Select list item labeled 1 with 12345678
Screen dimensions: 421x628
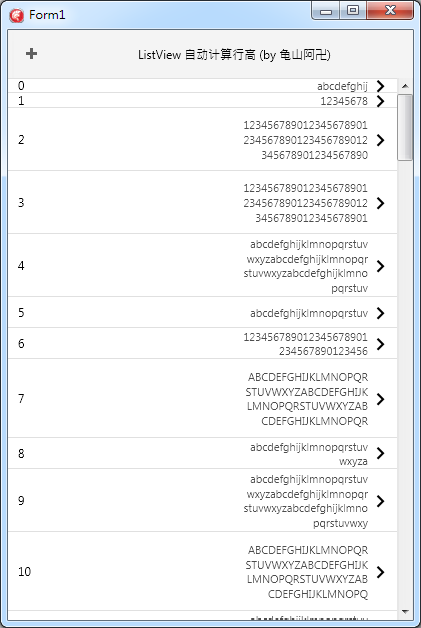[203, 101]
